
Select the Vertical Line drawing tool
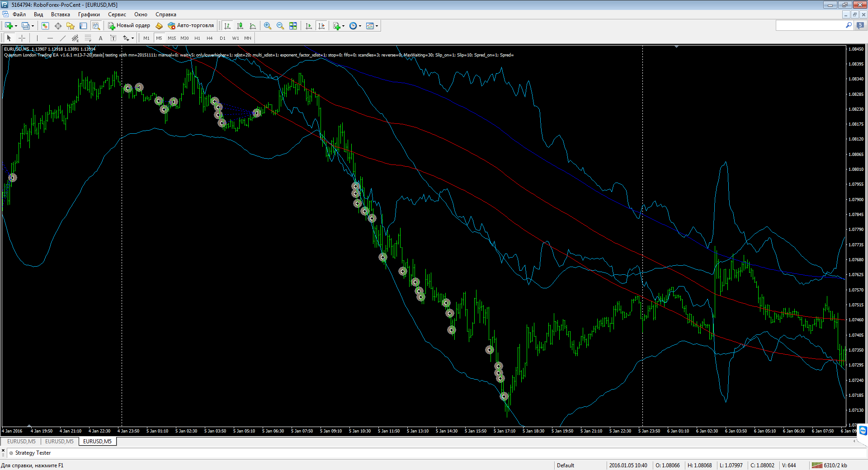37,38
